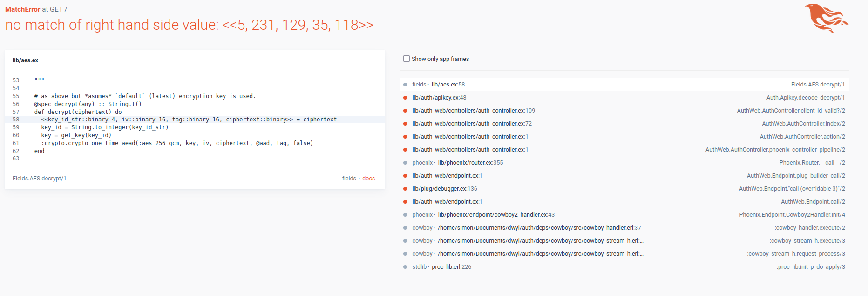
Task: Select frame AuthWeb.Endpoint.call/2
Action: [624, 202]
